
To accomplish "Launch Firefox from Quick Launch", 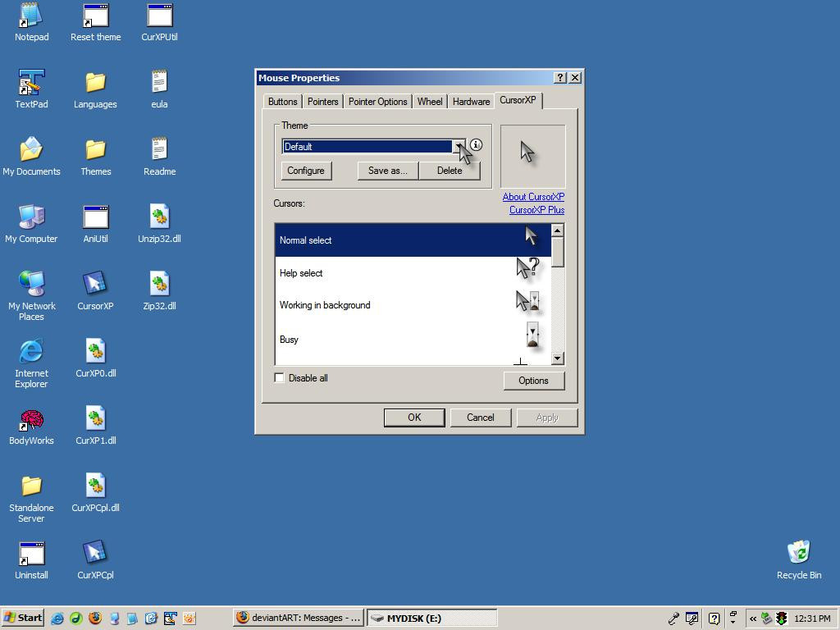I will click(x=95, y=619).
